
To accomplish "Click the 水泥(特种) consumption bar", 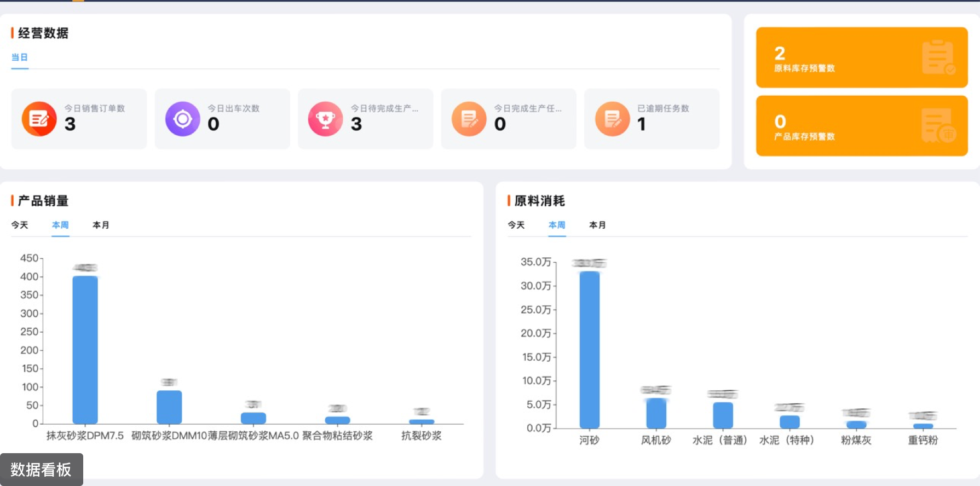I will point(789,422).
